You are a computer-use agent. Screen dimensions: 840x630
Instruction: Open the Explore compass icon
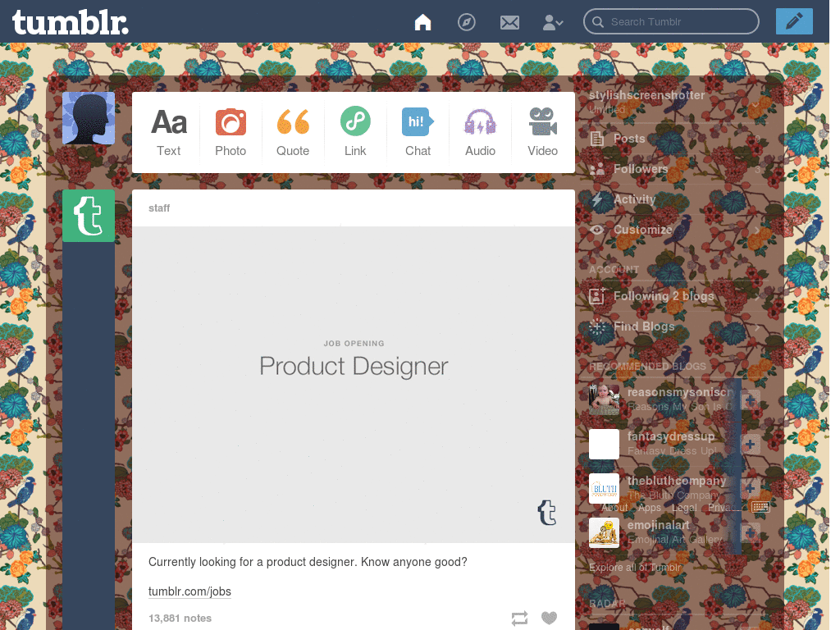tap(467, 22)
